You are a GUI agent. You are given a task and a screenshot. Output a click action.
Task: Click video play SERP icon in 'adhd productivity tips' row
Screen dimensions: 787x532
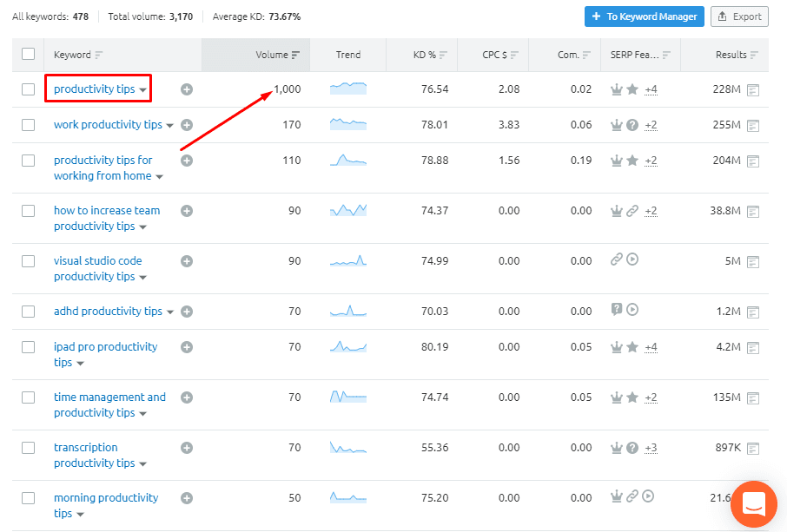632,310
